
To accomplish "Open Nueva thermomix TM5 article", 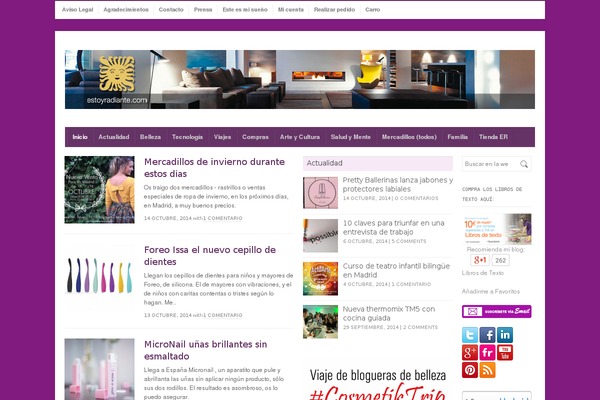I will 389,313.
